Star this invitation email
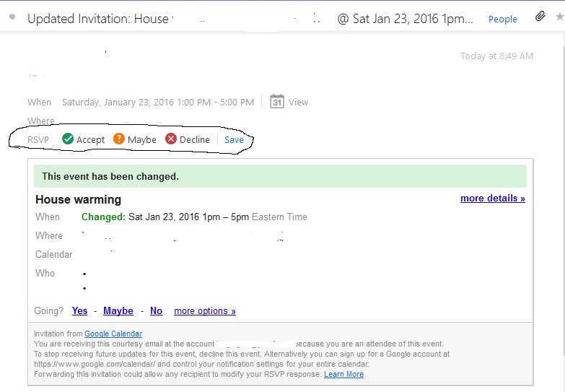The width and height of the screenshot is (565, 392). pyautogui.click(x=560, y=17)
